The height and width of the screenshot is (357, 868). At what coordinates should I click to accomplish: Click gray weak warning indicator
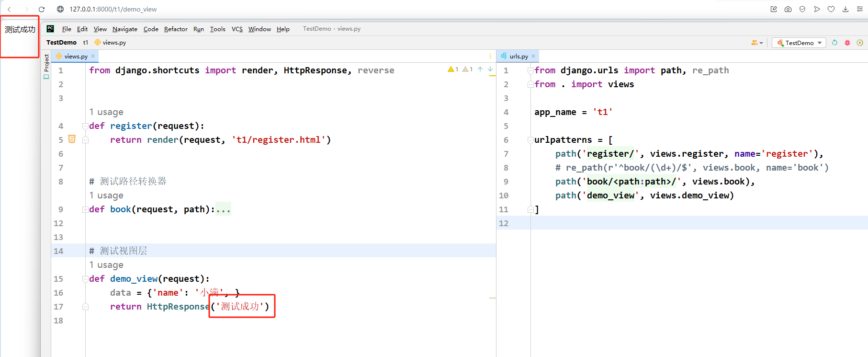(x=467, y=69)
